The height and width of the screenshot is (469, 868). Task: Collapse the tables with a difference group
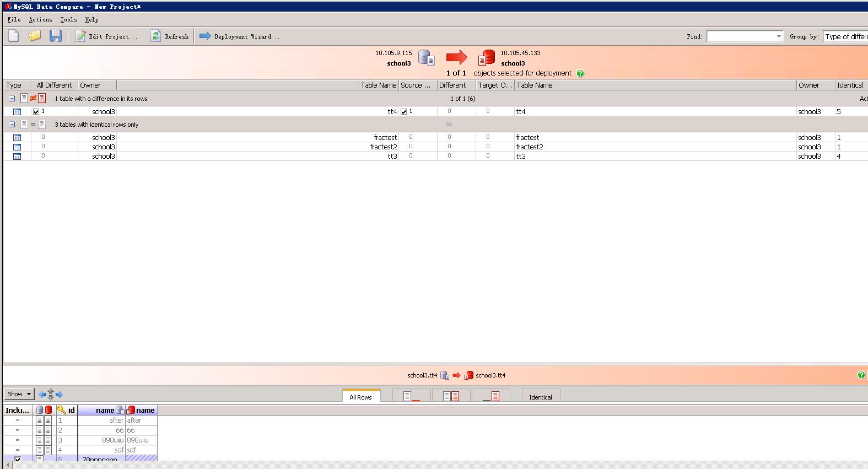(x=12, y=99)
